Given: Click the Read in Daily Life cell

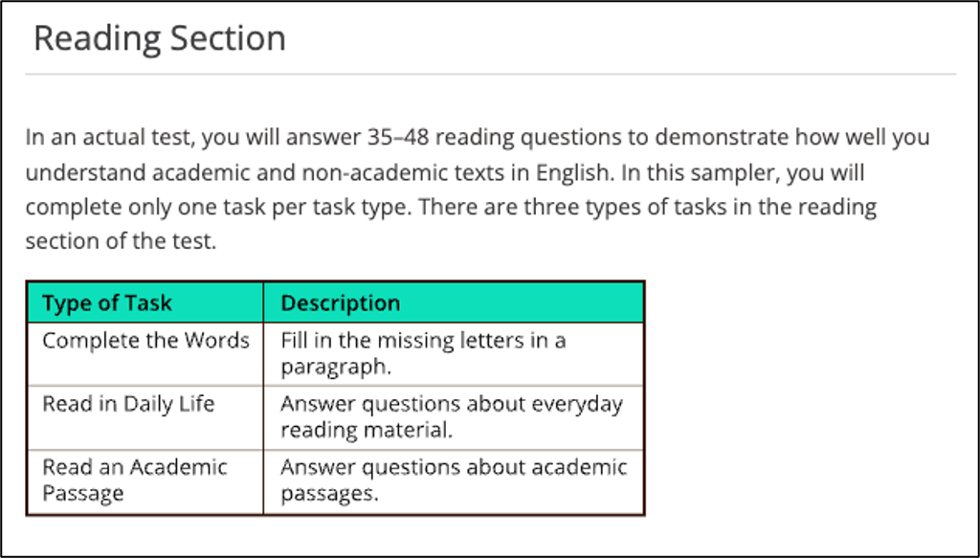Looking at the screenshot, I should tap(145, 417).
